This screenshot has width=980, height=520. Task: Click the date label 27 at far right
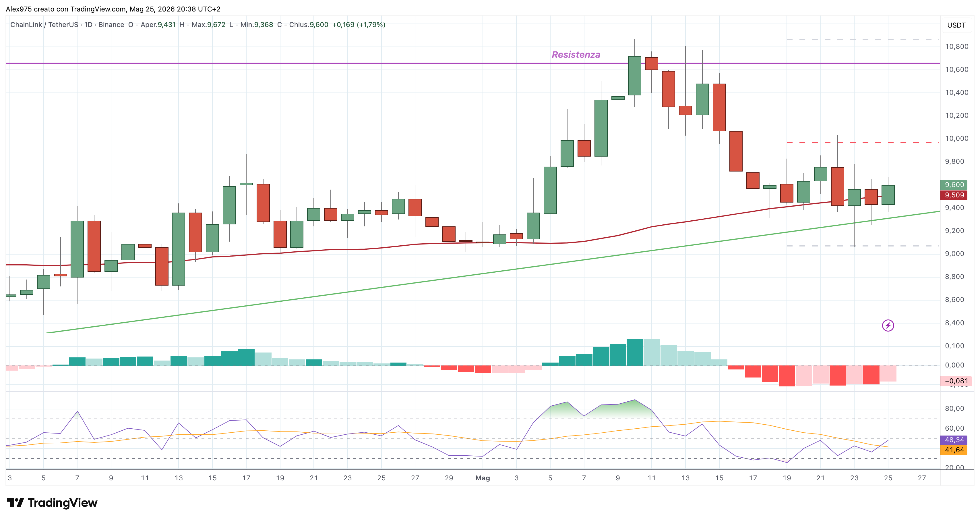tap(922, 478)
